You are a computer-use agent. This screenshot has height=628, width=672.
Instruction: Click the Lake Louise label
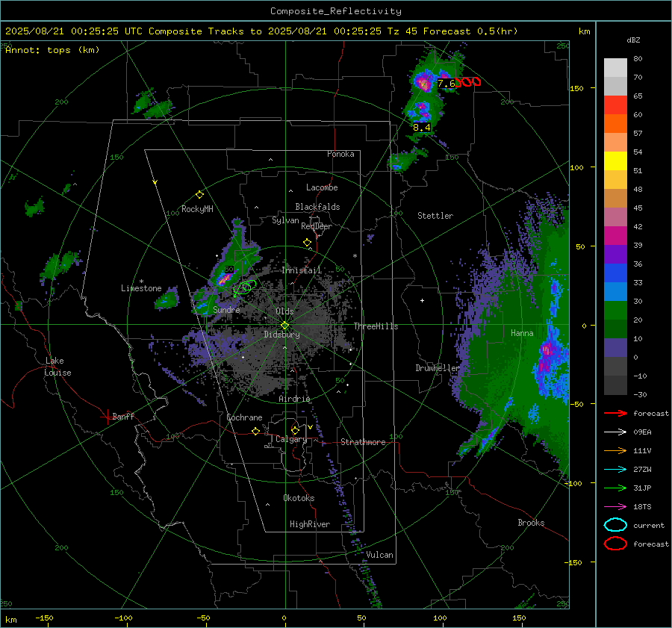(x=57, y=367)
